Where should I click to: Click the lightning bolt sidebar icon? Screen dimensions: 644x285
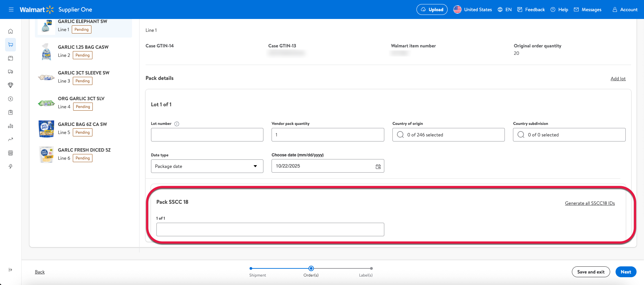(10, 167)
